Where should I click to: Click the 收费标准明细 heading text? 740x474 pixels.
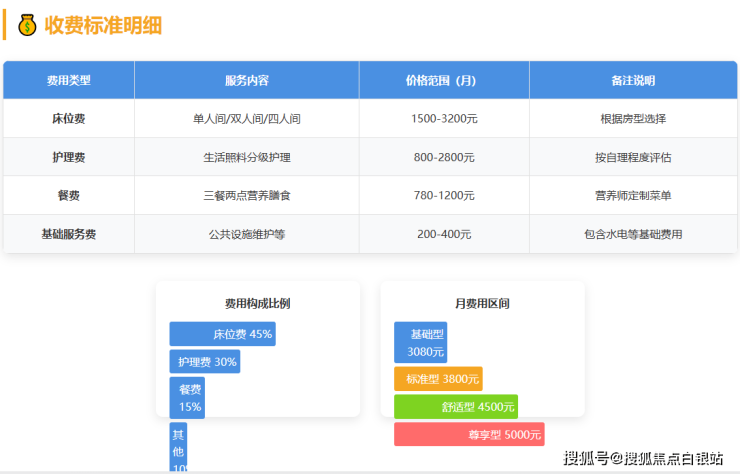(103, 25)
